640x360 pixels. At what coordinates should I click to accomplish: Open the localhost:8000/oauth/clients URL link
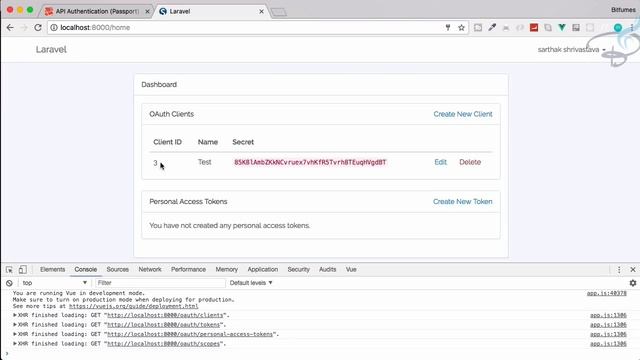tap(165, 315)
